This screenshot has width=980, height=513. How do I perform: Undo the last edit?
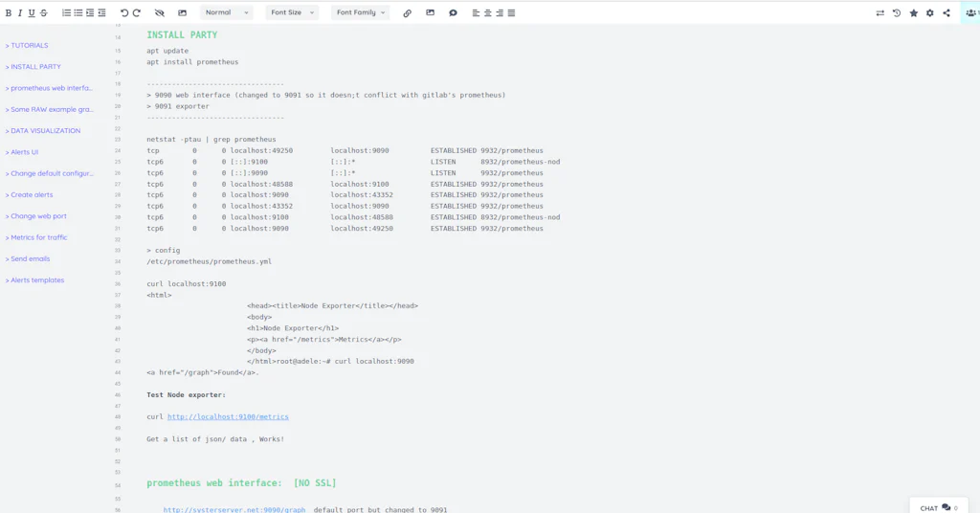124,12
